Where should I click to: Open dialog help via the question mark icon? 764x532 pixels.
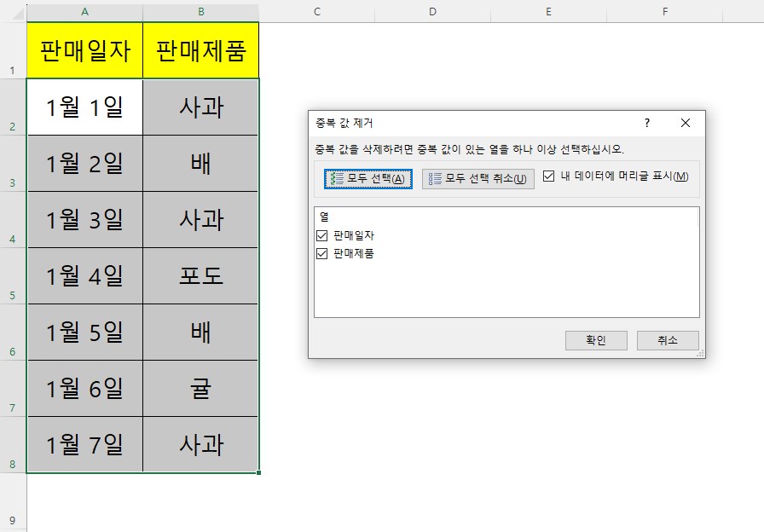(648, 123)
